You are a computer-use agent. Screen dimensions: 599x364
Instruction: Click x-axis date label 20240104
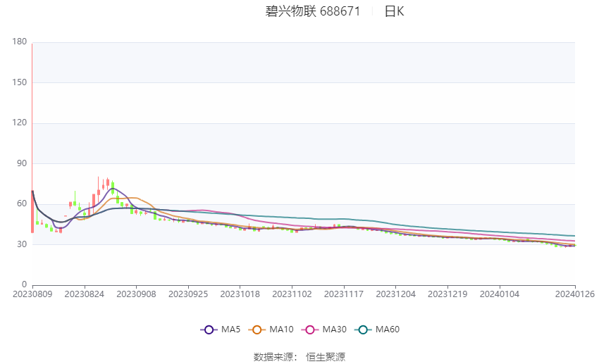500,294
